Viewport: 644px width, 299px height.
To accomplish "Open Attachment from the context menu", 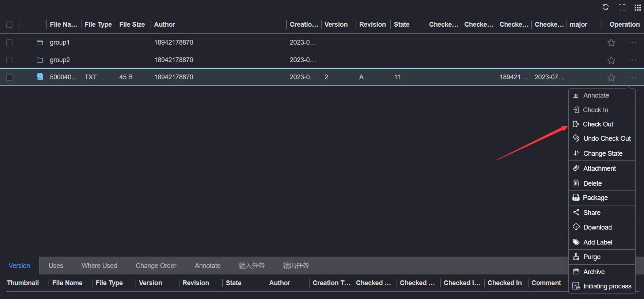I will pyautogui.click(x=602, y=169).
